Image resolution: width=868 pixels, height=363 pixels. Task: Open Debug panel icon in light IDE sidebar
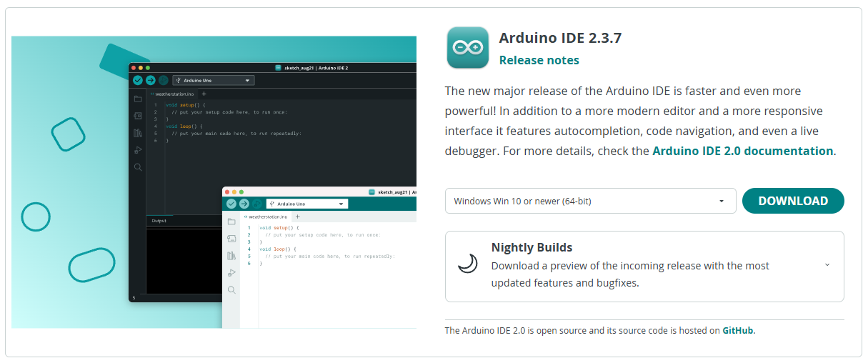[231, 273]
